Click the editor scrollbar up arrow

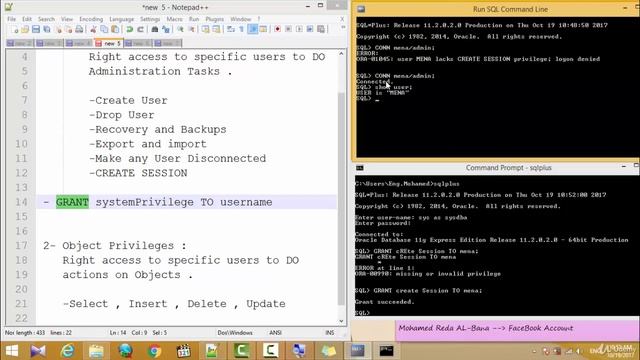coord(341,53)
